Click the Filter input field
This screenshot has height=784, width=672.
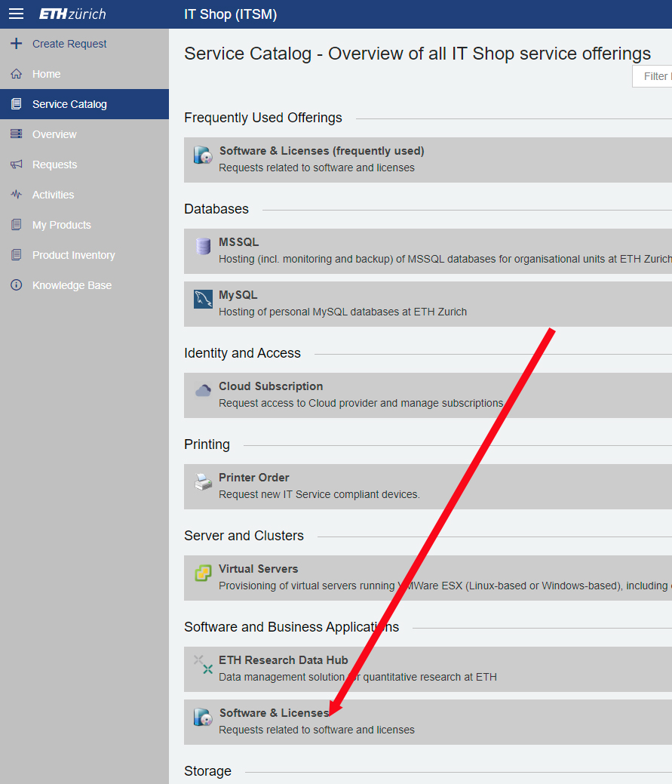(x=652, y=76)
